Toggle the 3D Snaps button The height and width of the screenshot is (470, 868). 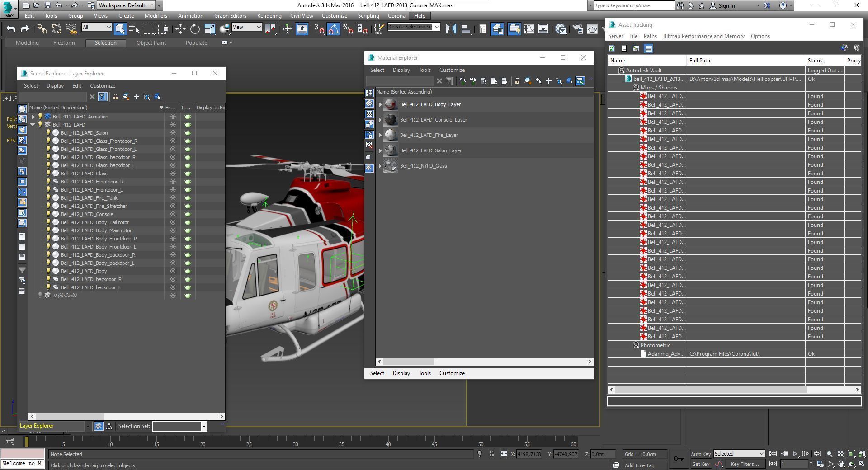click(x=319, y=29)
